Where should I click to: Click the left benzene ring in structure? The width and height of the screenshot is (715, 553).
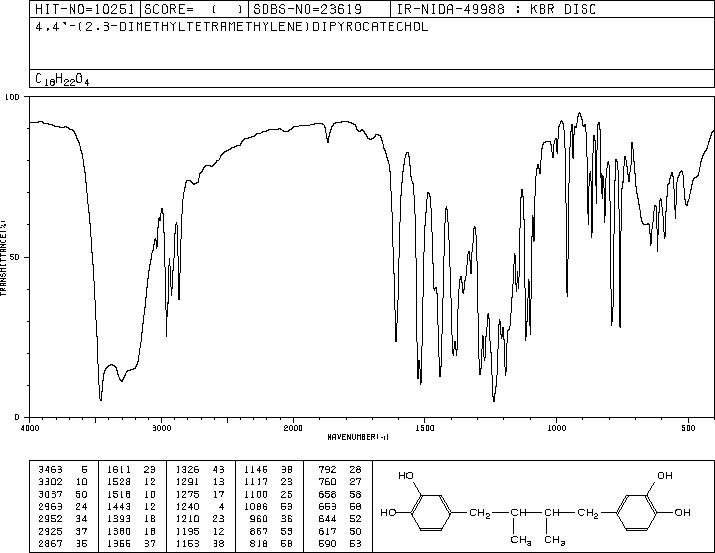tap(431, 512)
